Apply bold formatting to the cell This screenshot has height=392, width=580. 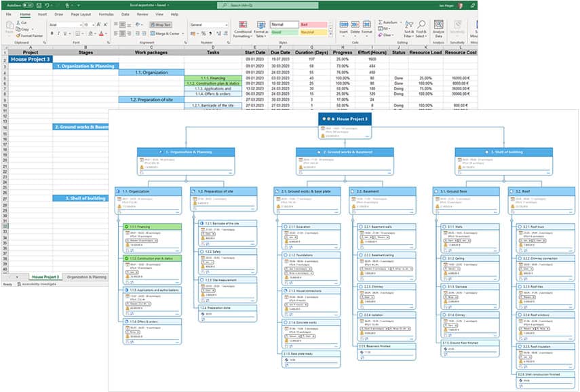pos(52,33)
